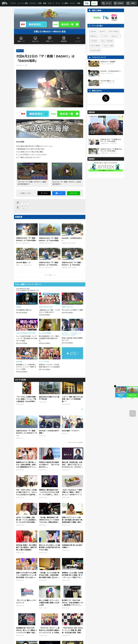Viewport: 138px width, 644px height.
Task: Click the 見どころ label above the title
Action: pos(20,51)
